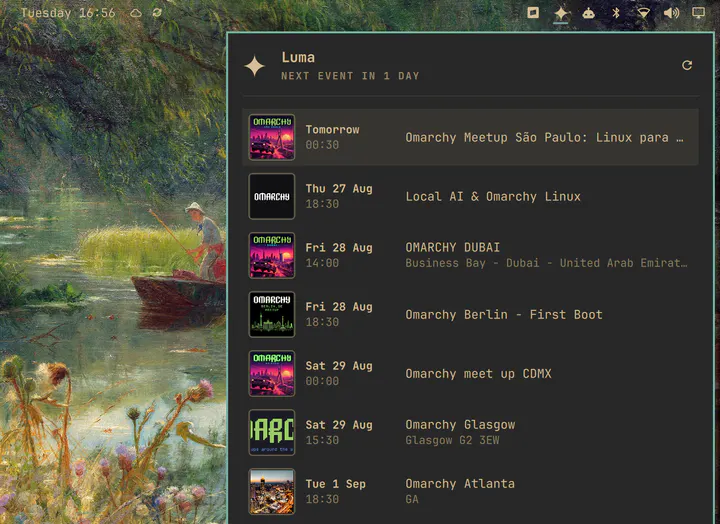
Task: Open the OMARCHY DUBAI event thumbnail
Action: [x=272, y=255]
